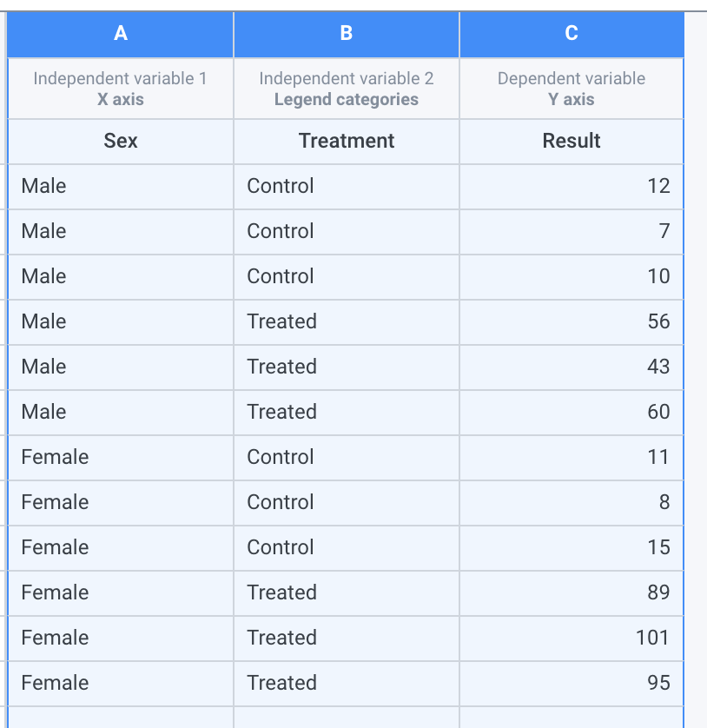
Task: Click the first 'Male' cell
Action: point(119,186)
